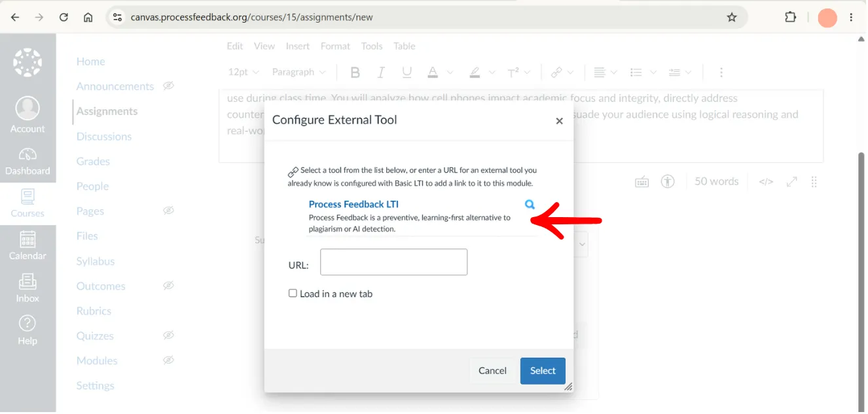868x414 pixels.
Task: Toggle the Load in a new tab checkbox
Action: tap(293, 294)
